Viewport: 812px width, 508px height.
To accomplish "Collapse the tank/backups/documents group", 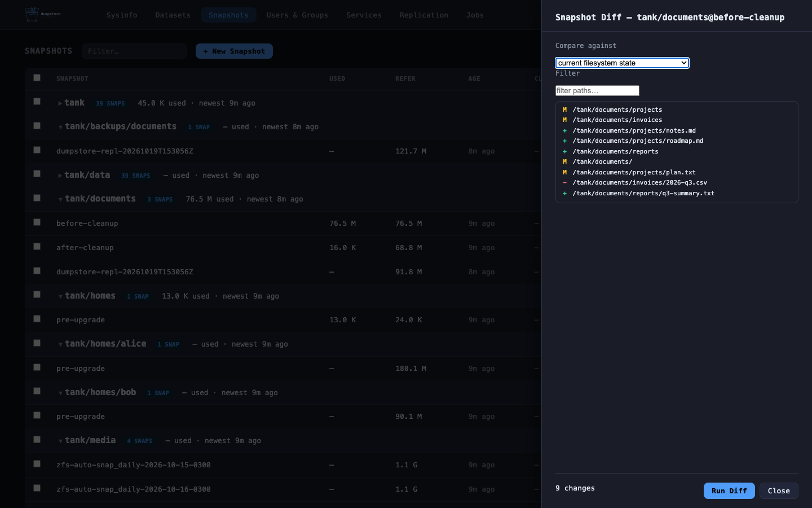I will click(60, 127).
